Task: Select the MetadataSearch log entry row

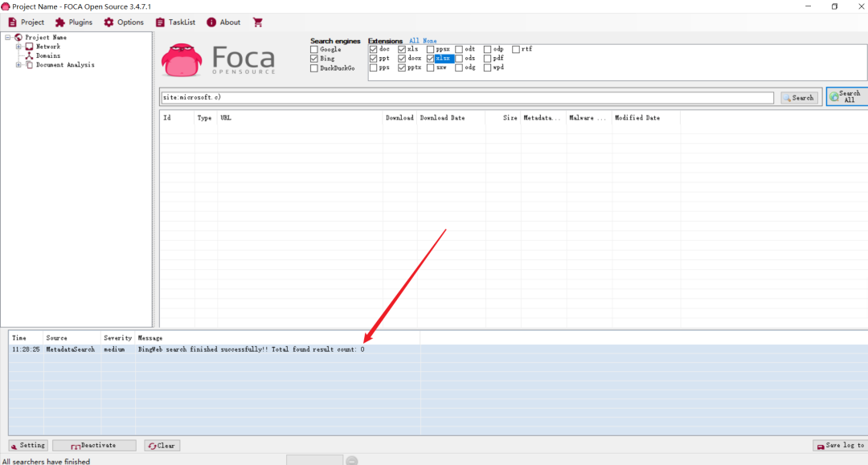Action: tap(438, 349)
